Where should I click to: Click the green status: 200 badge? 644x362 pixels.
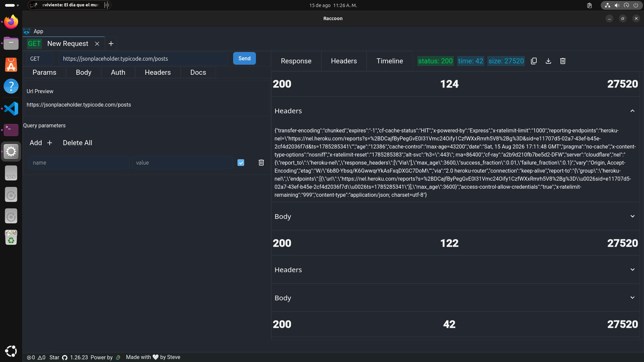pyautogui.click(x=435, y=61)
